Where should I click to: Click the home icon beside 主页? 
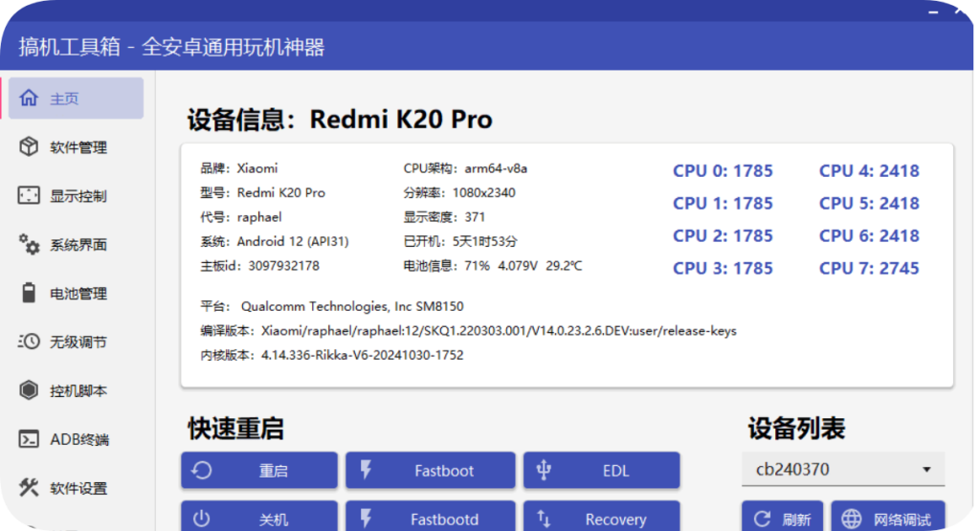tap(29, 99)
